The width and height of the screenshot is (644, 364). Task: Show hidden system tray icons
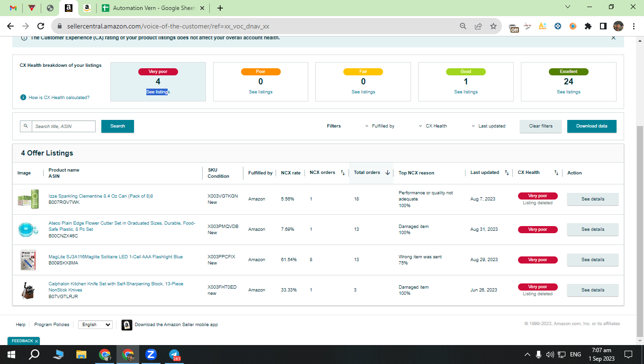[528, 355]
